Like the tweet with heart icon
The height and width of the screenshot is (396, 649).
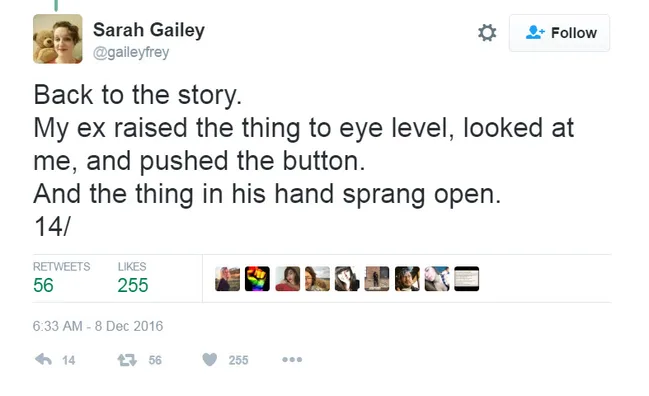point(209,360)
